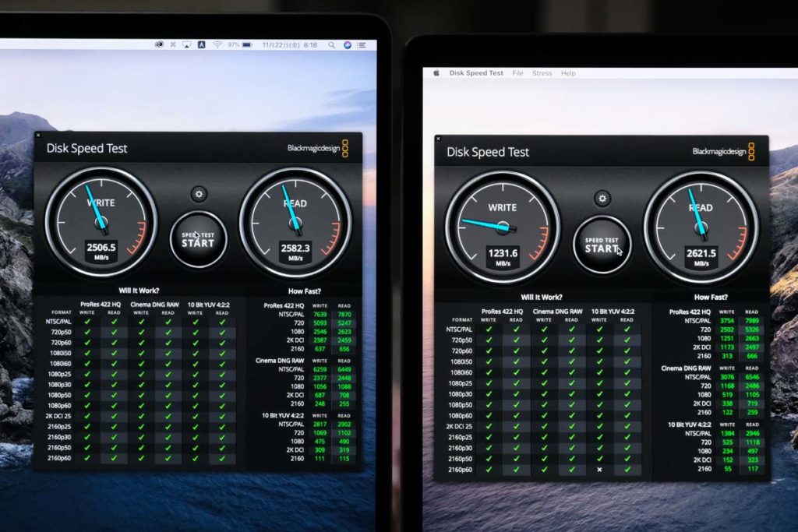
Task: Click battery 97% indicator in menu bar
Action: pyautogui.click(x=240, y=44)
